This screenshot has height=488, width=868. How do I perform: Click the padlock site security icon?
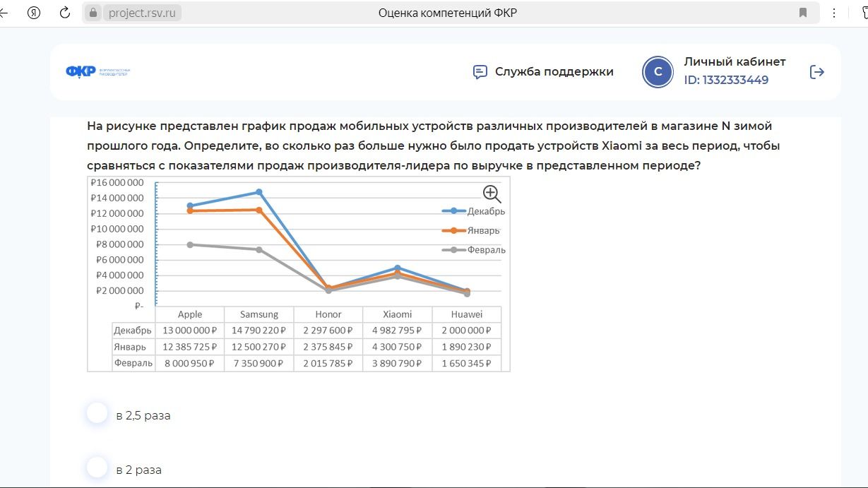[93, 13]
